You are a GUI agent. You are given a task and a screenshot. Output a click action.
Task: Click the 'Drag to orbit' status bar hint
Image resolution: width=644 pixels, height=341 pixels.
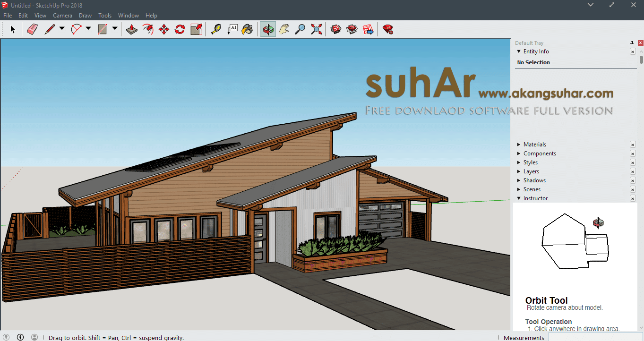[116, 338]
